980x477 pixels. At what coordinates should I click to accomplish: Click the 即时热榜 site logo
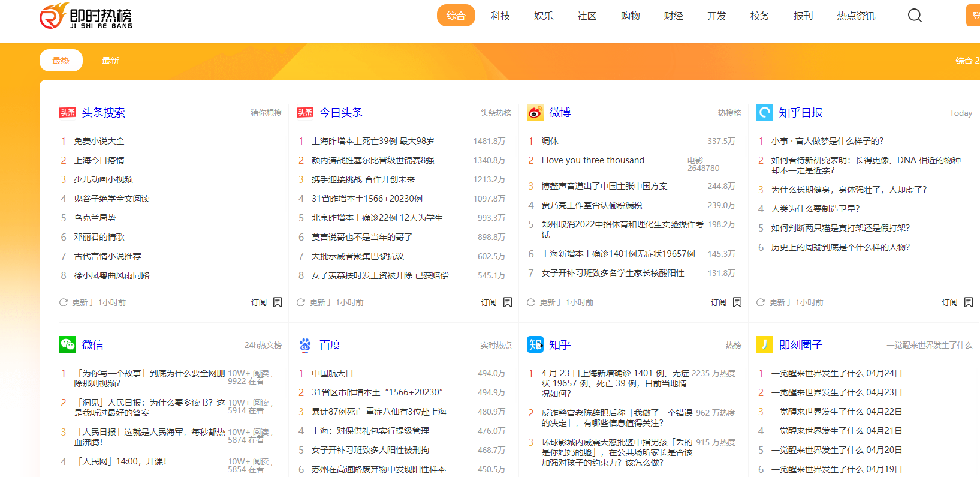tap(86, 16)
